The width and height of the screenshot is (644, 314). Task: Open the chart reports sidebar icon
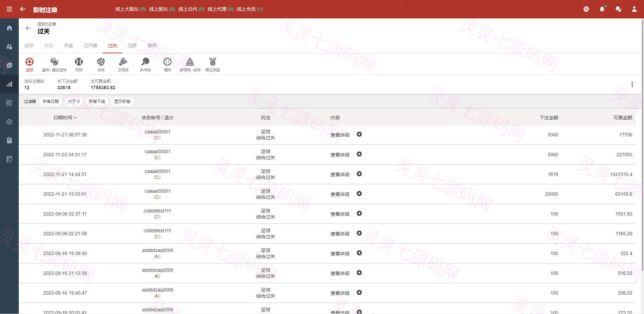9,84
